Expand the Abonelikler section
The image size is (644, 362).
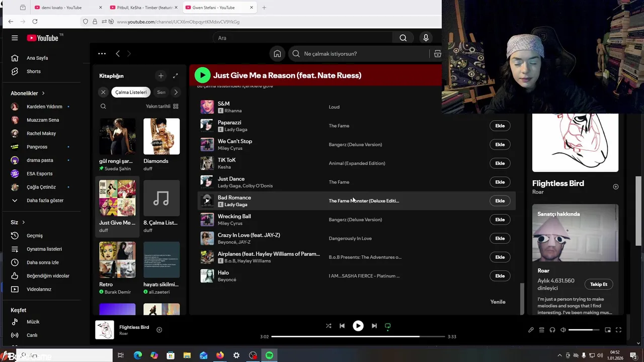coord(28,93)
